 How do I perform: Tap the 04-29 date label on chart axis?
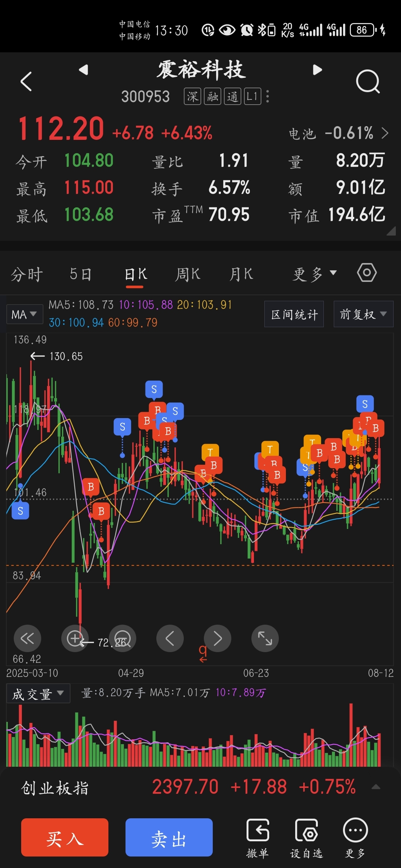131,673
